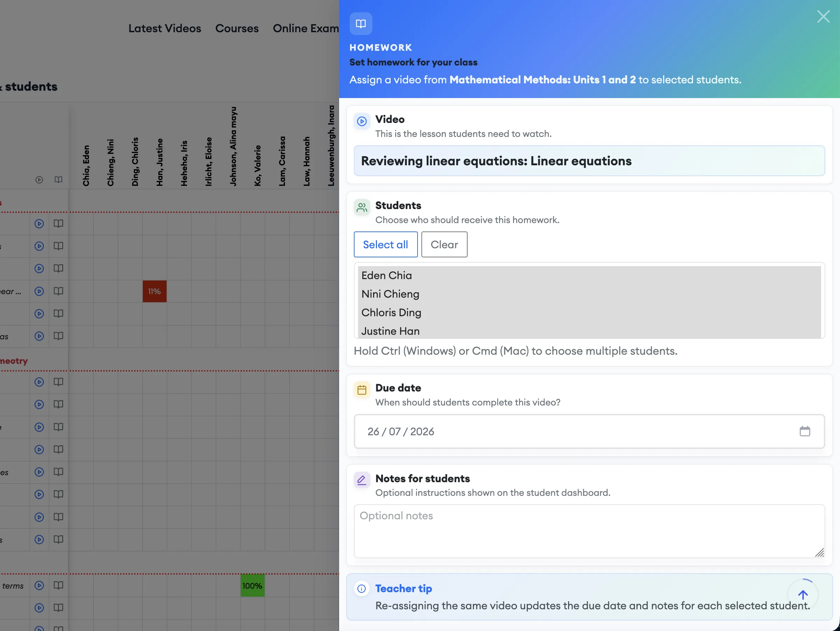The height and width of the screenshot is (631, 840).
Task: Click the Homework book icon in panel header
Action: (x=361, y=23)
